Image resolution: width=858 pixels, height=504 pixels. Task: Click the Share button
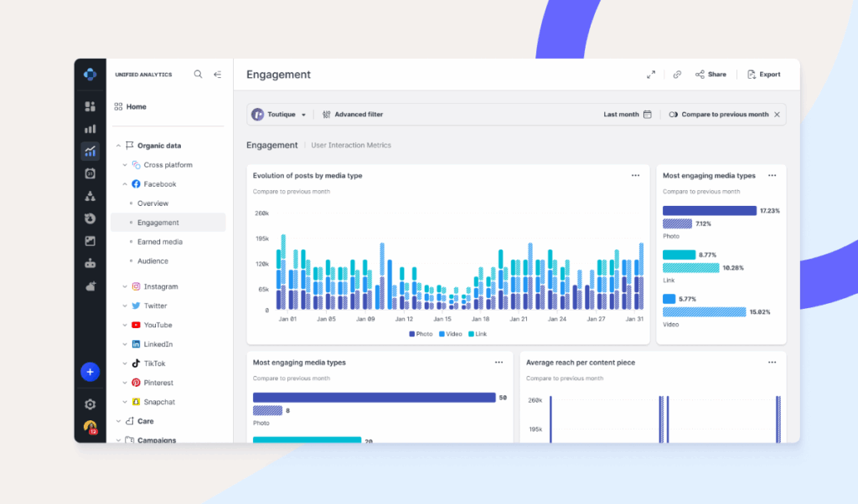coord(711,74)
